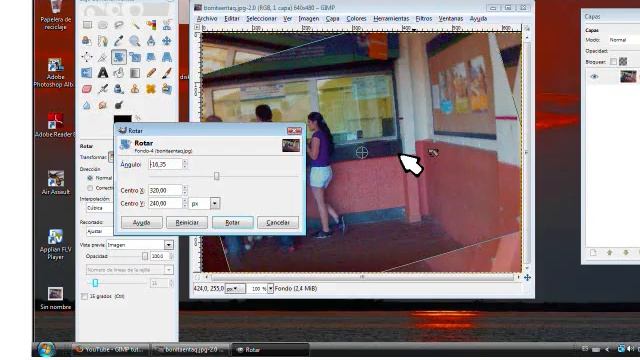Image resolution: width=640 pixels, height=360 pixels.
Task: Select the Dodge/Burn tool
Action: (119, 105)
